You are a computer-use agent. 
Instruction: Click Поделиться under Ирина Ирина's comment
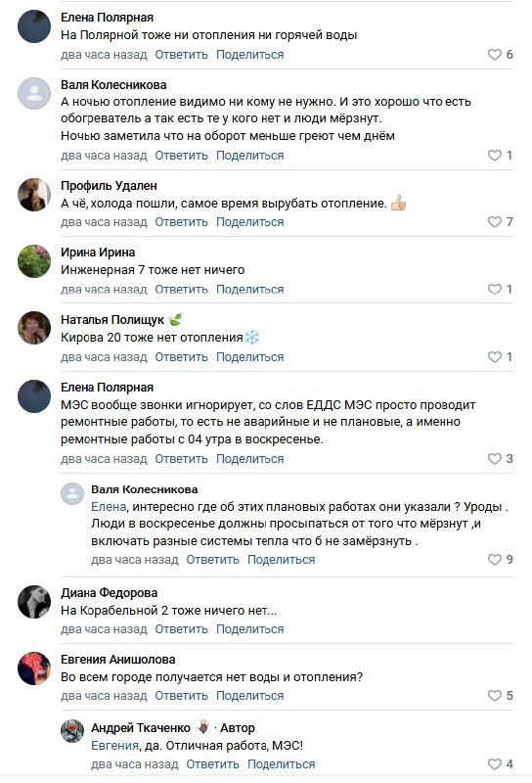[x=249, y=289]
